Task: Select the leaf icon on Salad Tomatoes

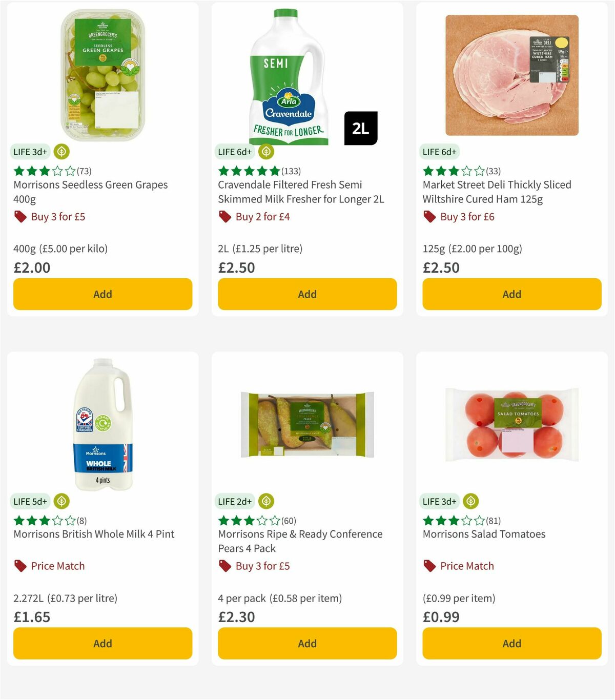Action: coord(470,501)
